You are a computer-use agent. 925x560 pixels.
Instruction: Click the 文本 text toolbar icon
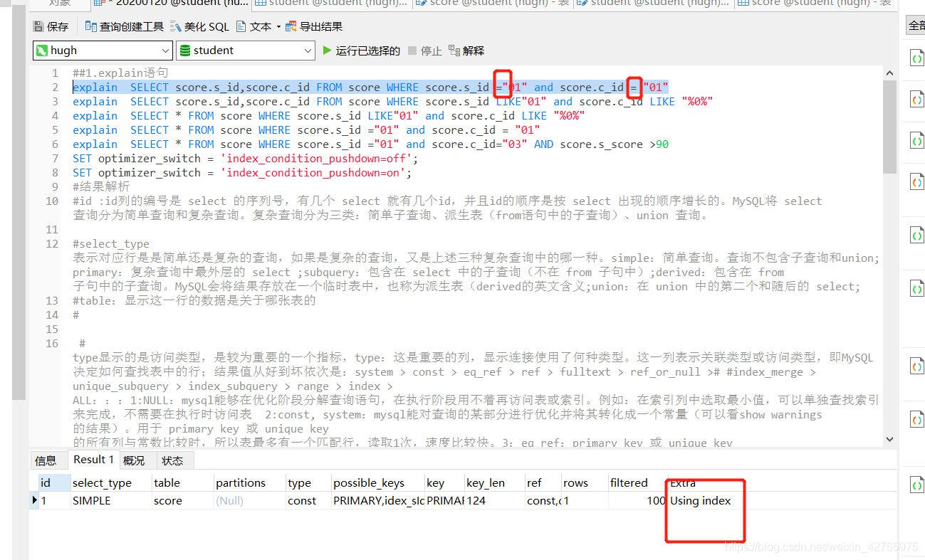(x=241, y=27)
